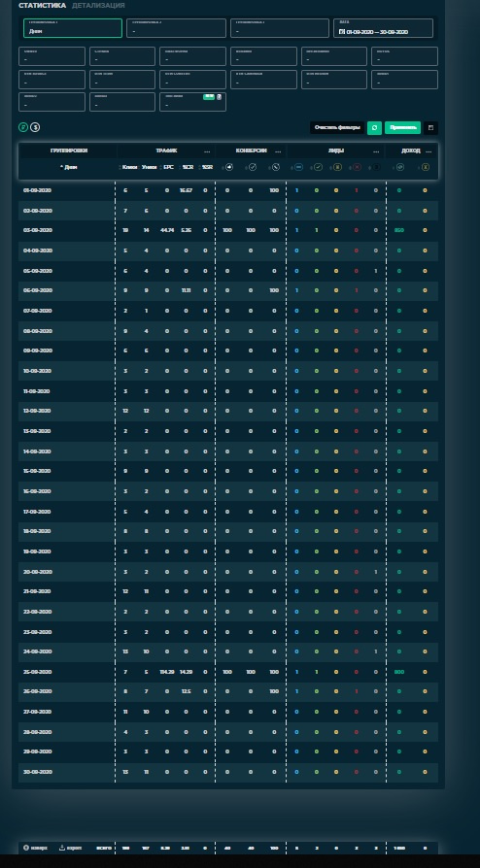Image resolution: width=480 pixels, height=868 pixels.
Task: Open the Трафик columns ellipsis menu
Action: pyautogui.click(x=207, y=151)
